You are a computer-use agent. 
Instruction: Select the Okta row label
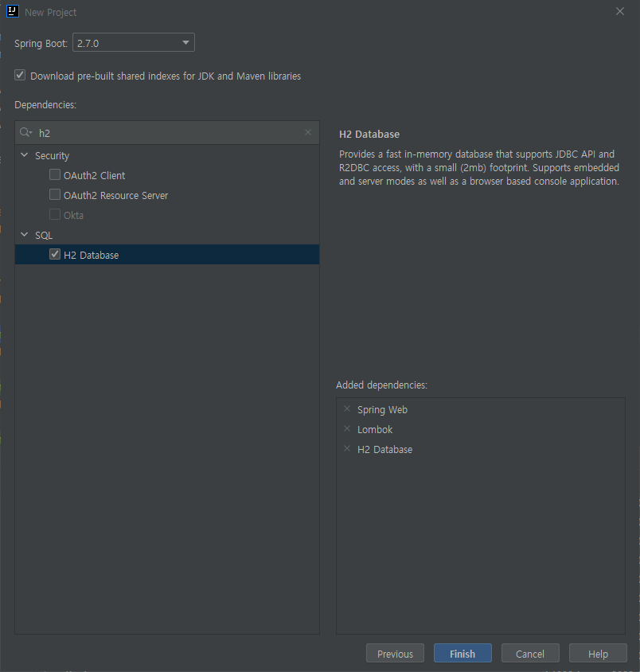tap(74, 215)
